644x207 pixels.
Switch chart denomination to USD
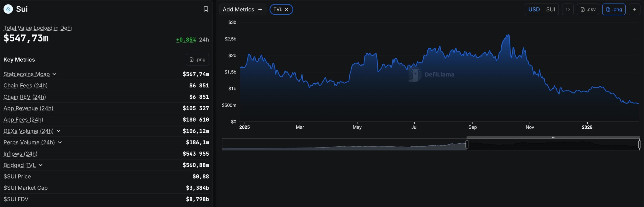coord(534,10)
